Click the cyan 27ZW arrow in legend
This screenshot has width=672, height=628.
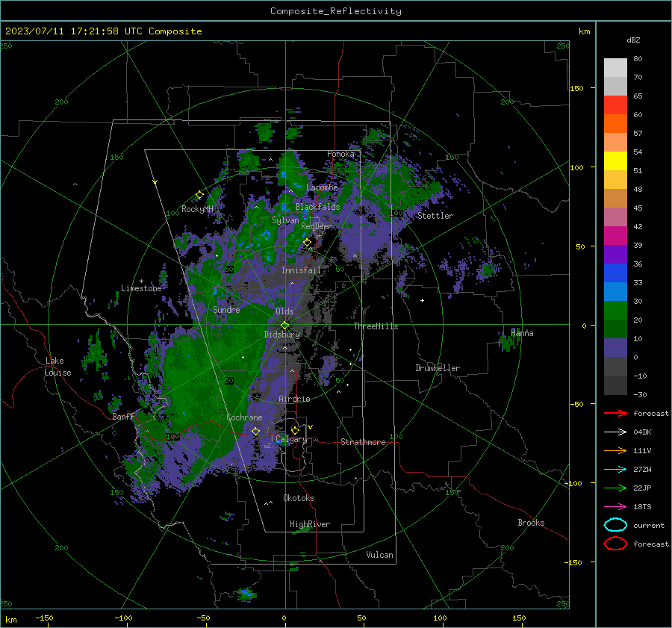pyautogui.click(x=615, y=470)
